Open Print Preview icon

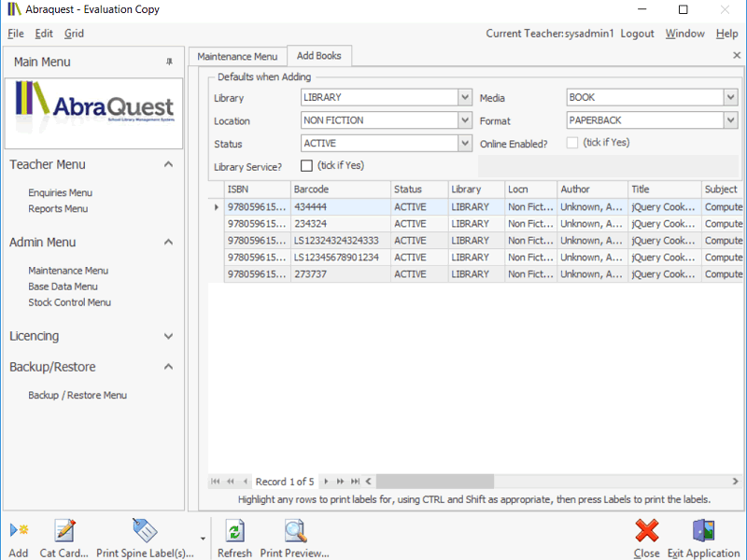295,531
